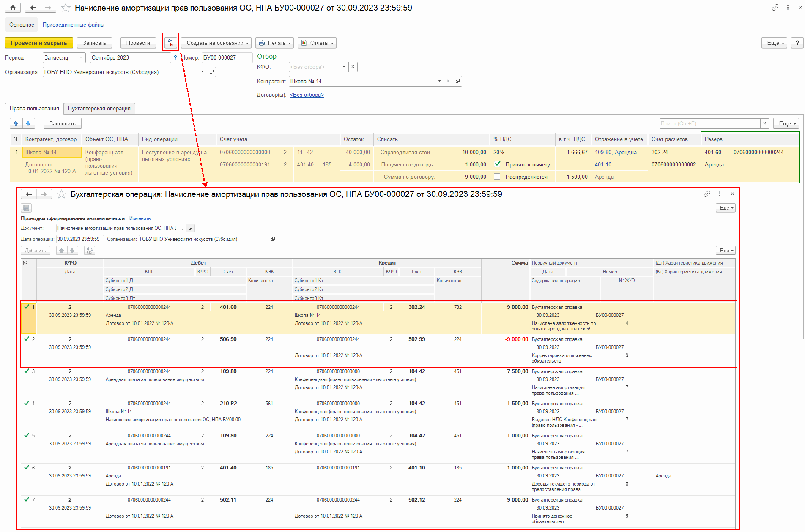Click the Заполнить button
This screenshot has height=532, width=805.
(63, 123)
